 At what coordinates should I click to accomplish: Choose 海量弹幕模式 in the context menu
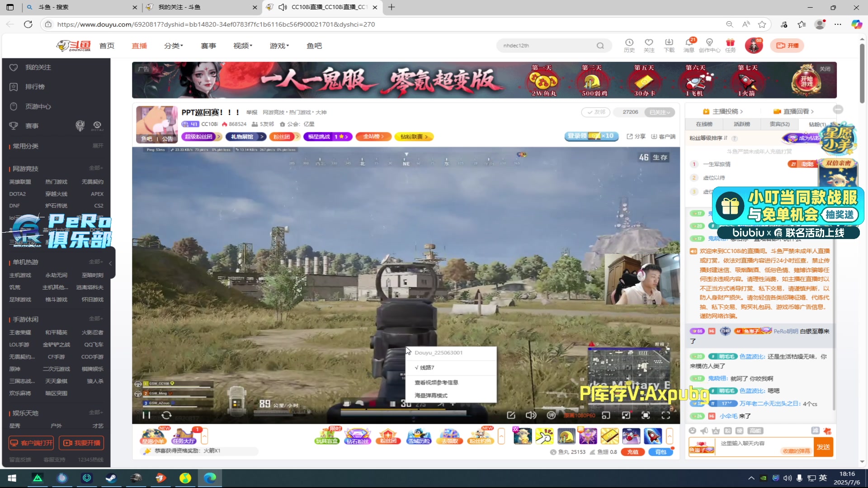click(x=451, y=395)
